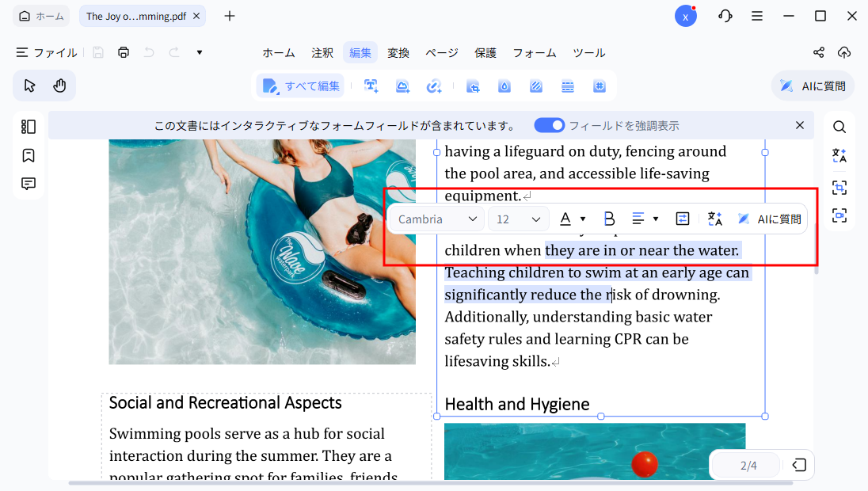
Task: Toggle bold formatting in floating toolbar
Action: coord(609,219)
